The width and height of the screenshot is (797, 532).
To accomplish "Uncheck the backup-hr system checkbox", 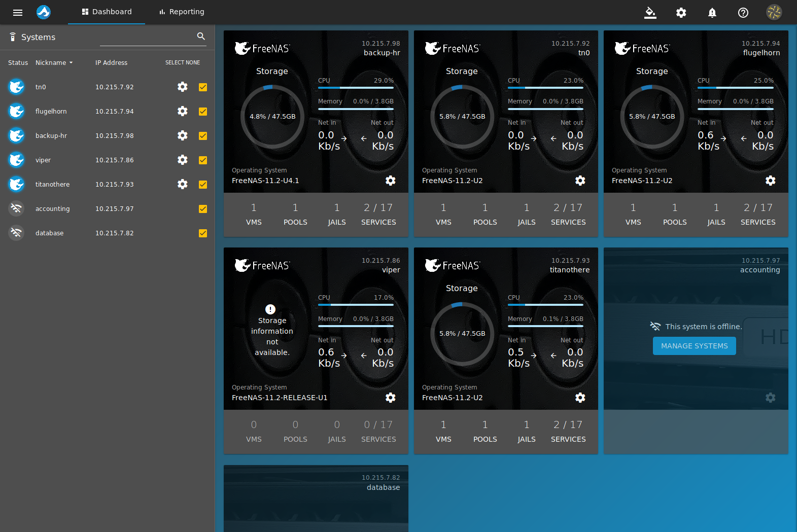I will tap(203, 135).
